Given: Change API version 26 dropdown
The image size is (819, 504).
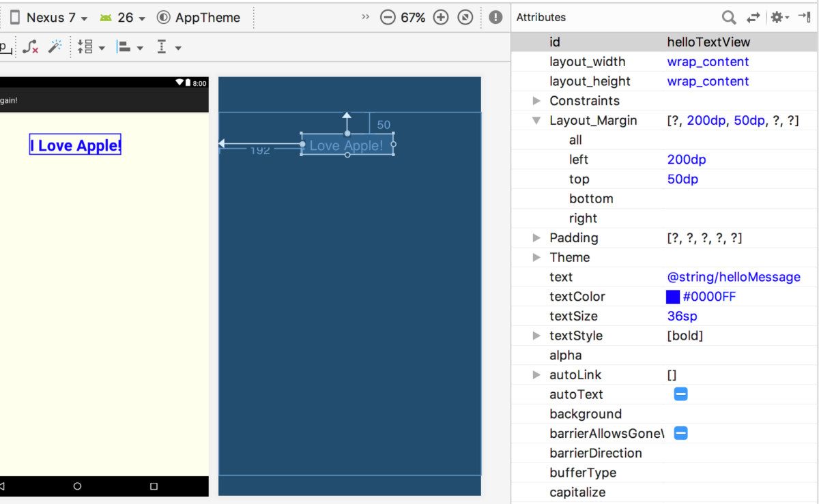Looking at the screenshot, I should pyautogui.click(x=122, y=18).
